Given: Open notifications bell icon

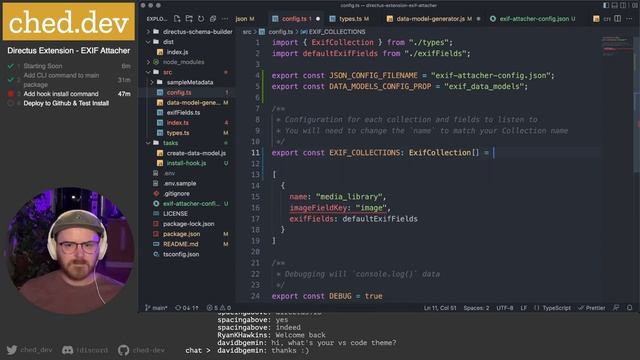Looking at the screenshot, I should [x=629, y=308].
